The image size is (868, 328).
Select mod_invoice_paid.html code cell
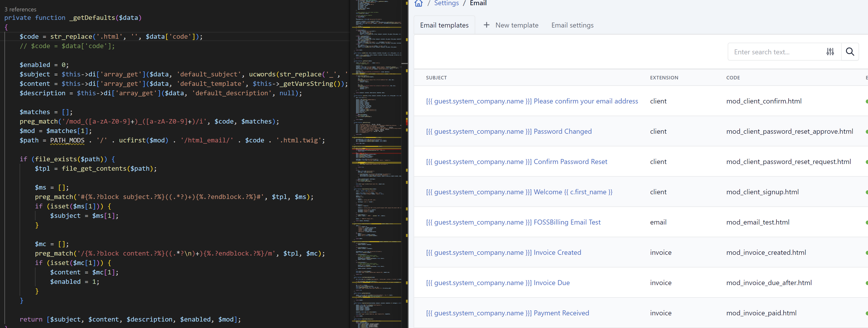pyautogui.click(x=761, y=313)
